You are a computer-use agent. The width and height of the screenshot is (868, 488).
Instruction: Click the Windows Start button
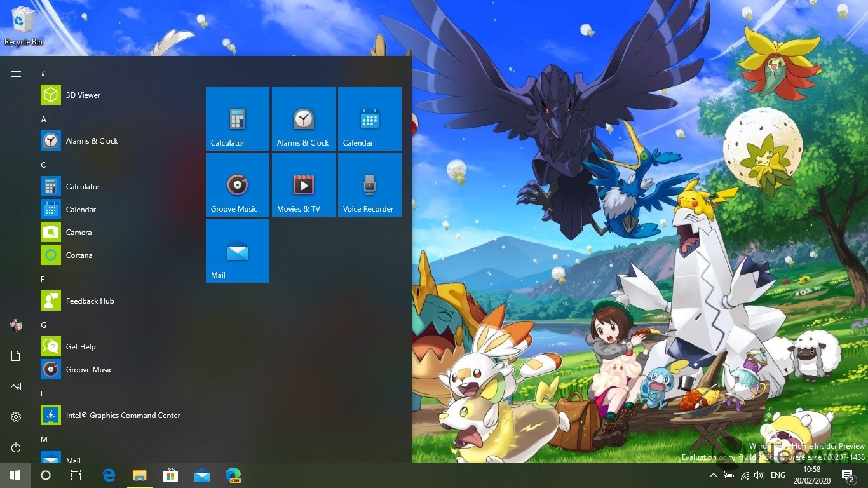(15, 475)
